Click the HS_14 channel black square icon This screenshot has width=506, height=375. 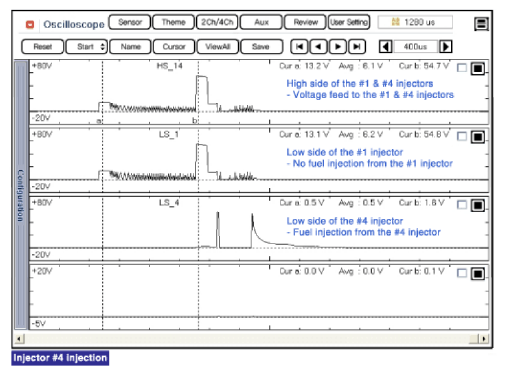click(x=478, y=68)
